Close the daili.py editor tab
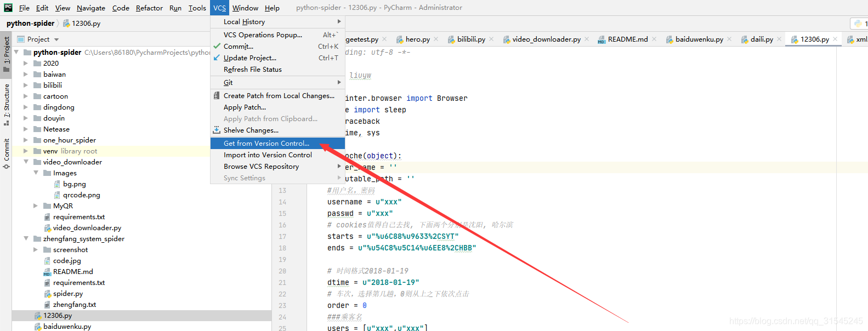The width and height of the screenshot is (868, 331). 779,39
